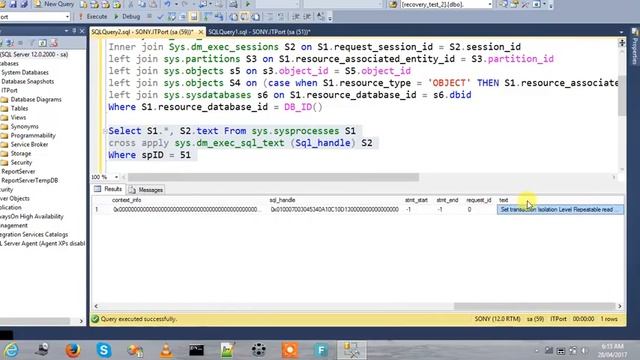Click the Cancel Executing Query icon

(149, 17)
